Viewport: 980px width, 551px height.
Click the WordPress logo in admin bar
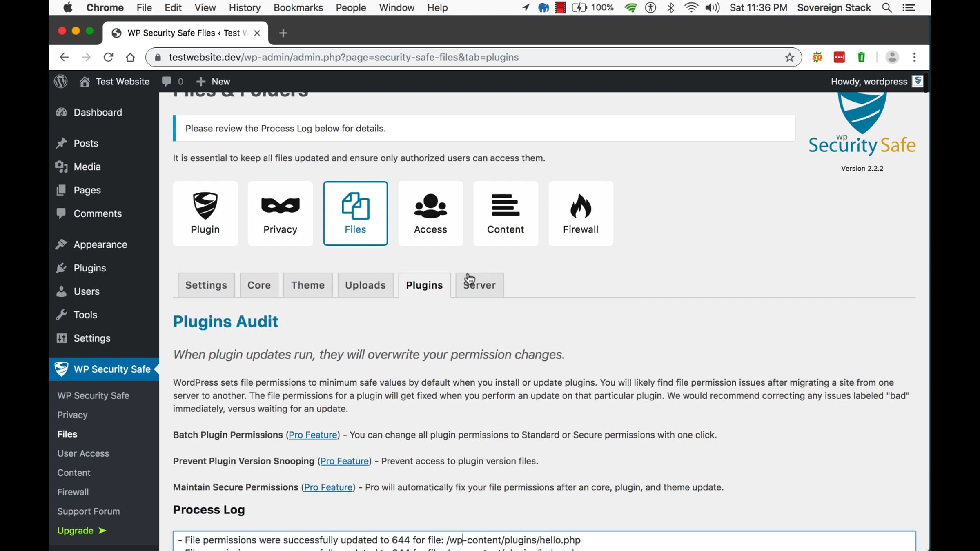(x=61, y=81)
